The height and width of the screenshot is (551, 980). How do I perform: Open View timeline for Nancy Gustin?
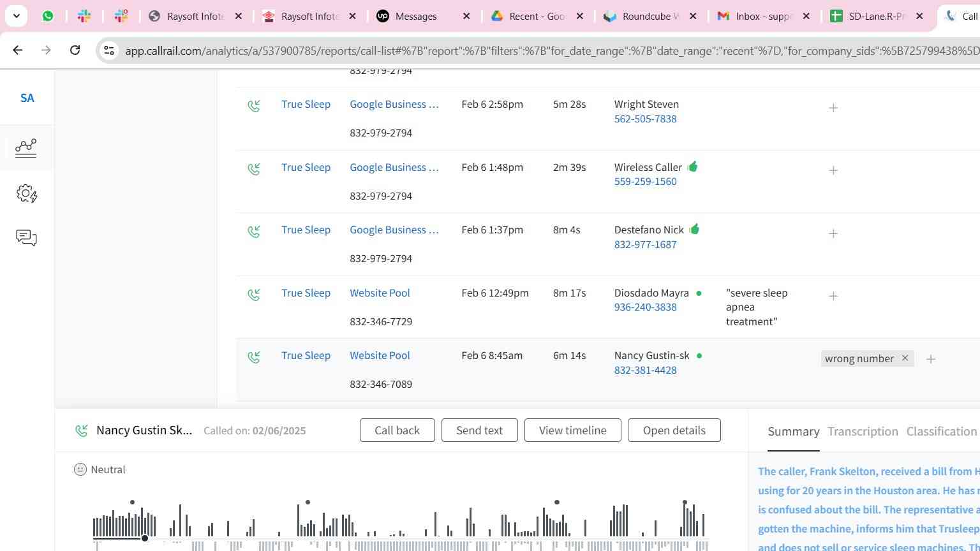coord(572,430)
